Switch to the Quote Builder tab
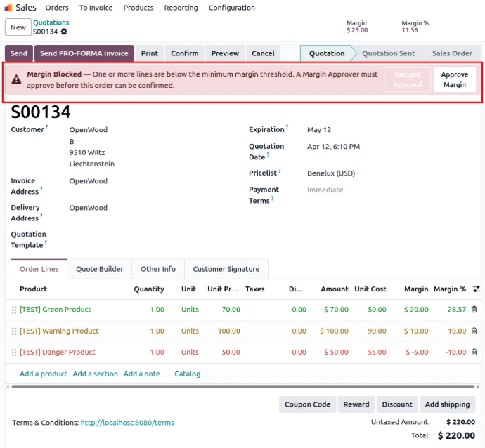This screenshot has width=485, height=448. point(99,269)
